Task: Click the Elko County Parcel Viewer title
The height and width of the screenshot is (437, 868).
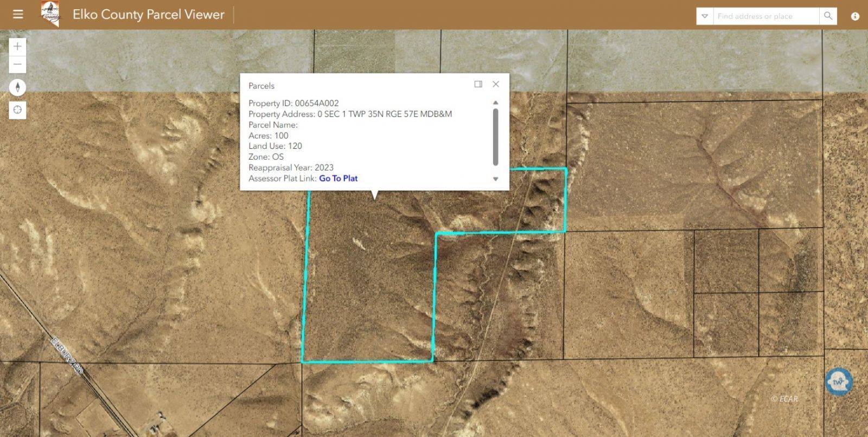Action: [x=149, y=15]
